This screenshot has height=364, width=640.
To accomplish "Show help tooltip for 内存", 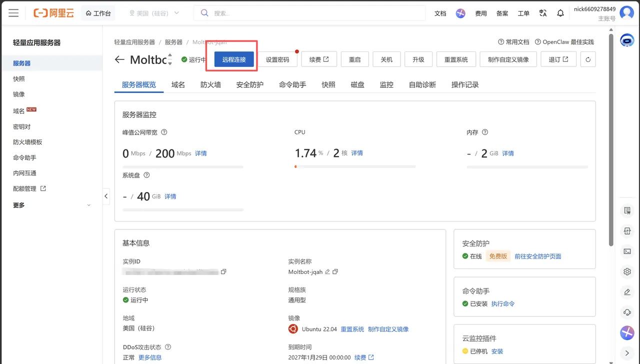I will [484, 132].
